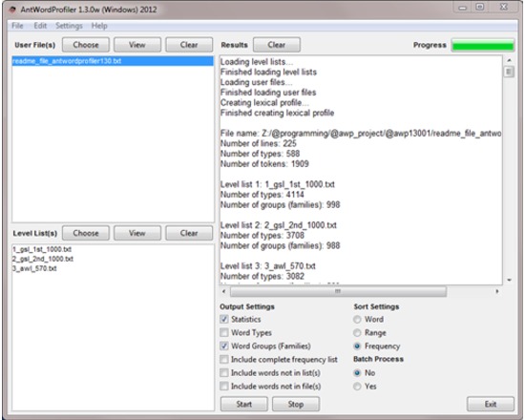This screenshot has width=525, height=420.
Task: Toggle Word Groups (Families) checkbox
Action: click(224, 346)
